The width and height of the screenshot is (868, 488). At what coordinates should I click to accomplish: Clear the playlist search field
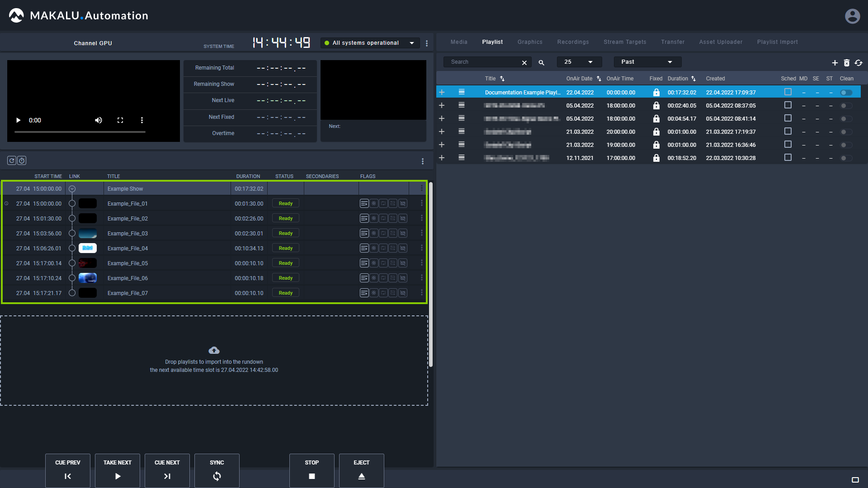[x=524, y=62]
